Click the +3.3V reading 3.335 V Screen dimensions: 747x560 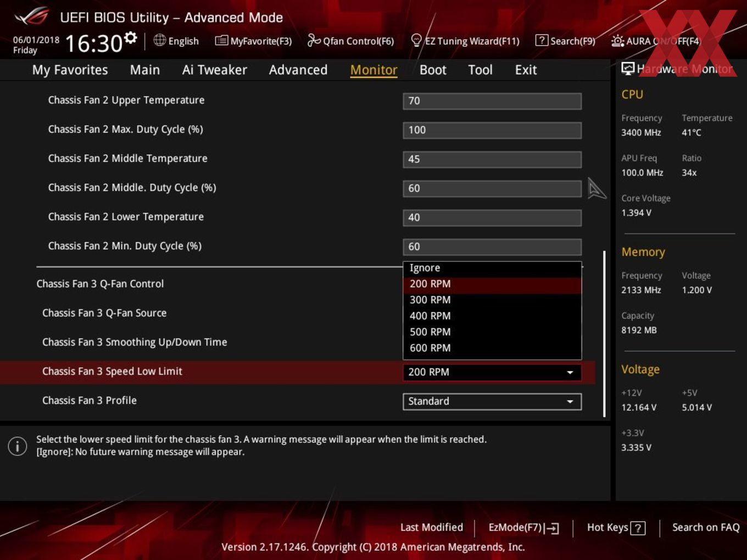coord(636,447)
